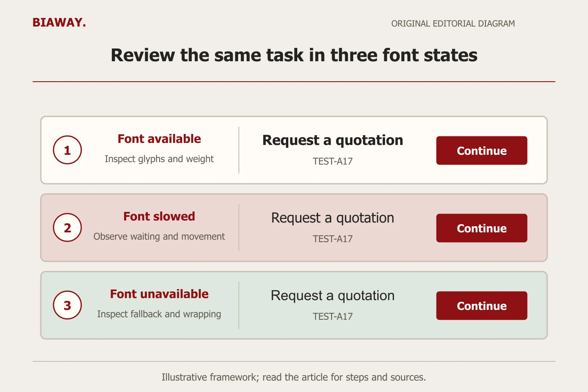Click TEST-A17 in the Font slowed row
Screen dimensions: 588x392
[333, 239]
